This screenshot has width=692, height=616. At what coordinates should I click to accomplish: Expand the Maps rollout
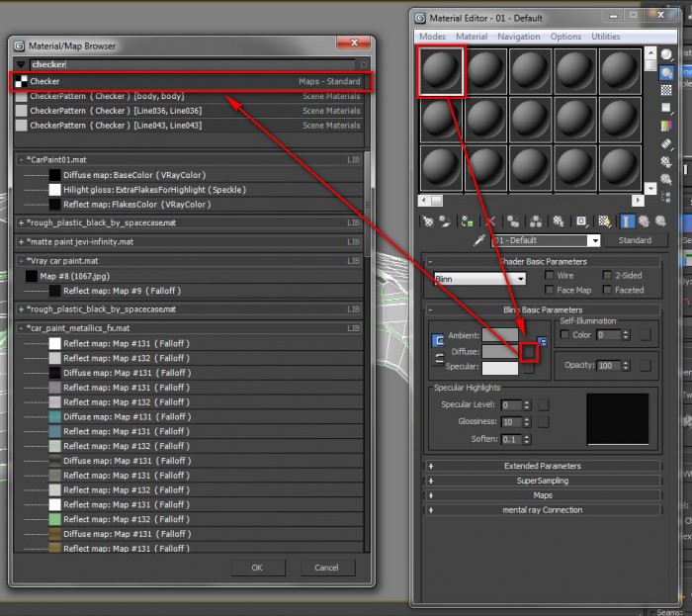(x=542, y=495)
